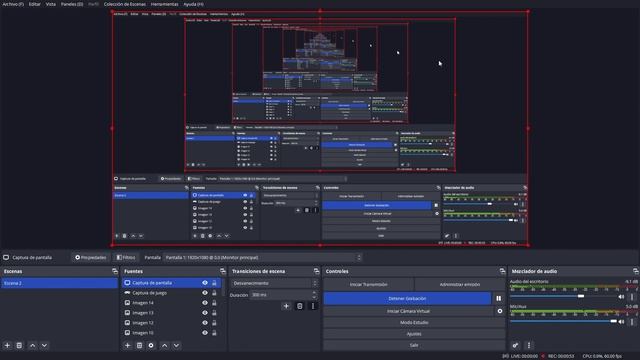Open Ajustes from the Controles panel
The height and width of the screenshot is (360, 640).
click(414, 334)
